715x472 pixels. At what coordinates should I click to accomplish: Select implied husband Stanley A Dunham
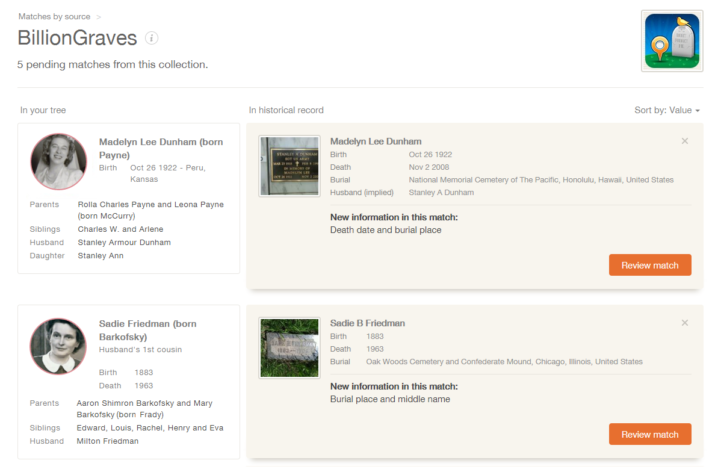tap(441, 192)
